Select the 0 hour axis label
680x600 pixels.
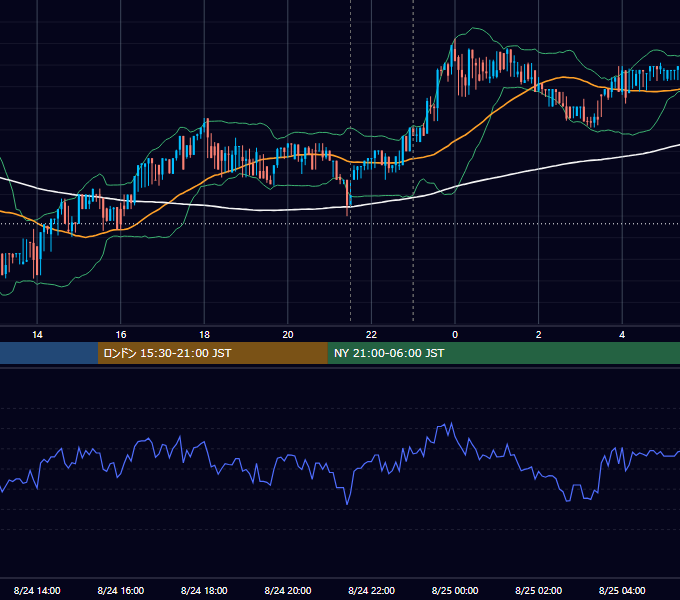455,335
